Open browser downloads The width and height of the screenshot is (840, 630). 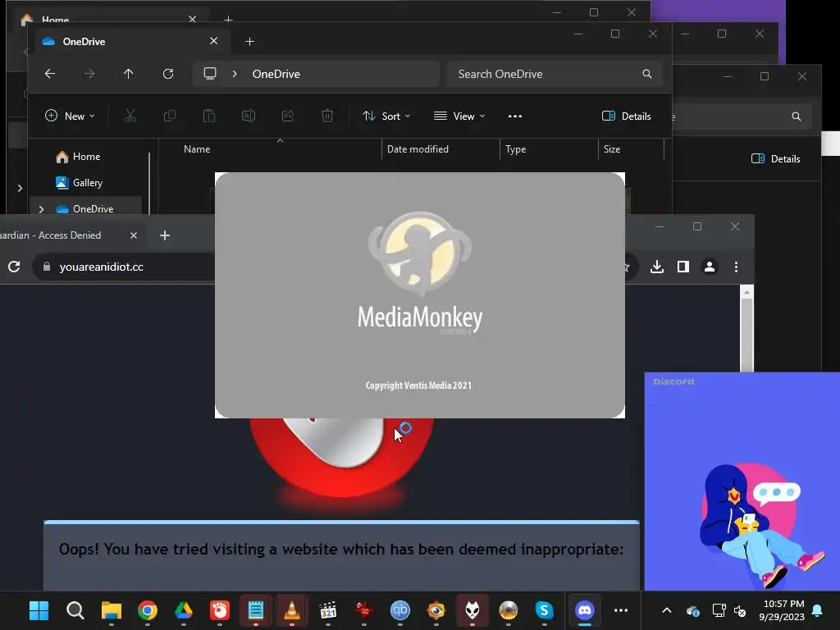pos(657,267)
